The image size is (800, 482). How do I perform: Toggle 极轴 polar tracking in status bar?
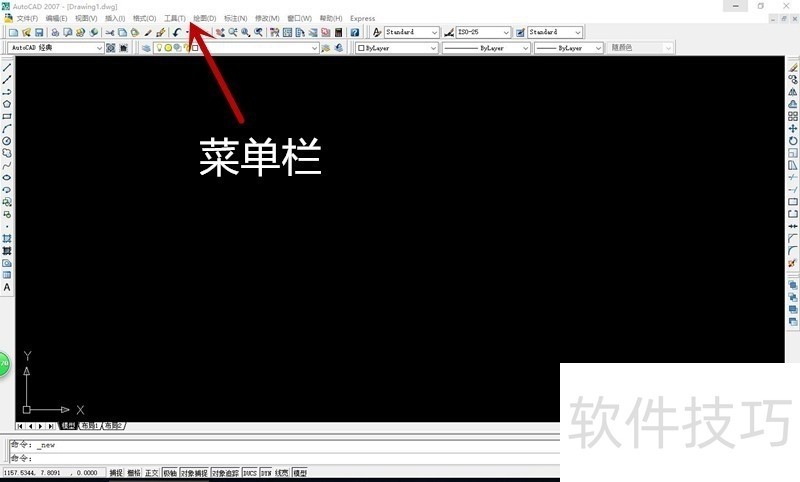(x=170, y=473)
